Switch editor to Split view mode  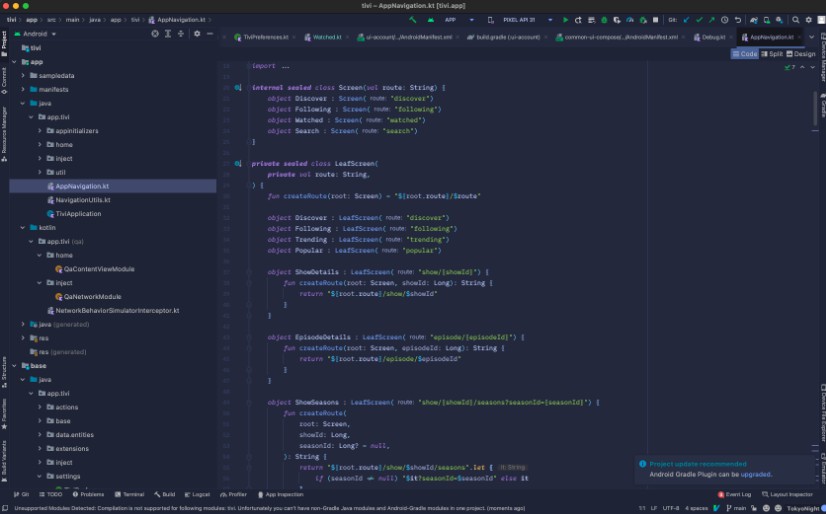click(x=772, y=54)
